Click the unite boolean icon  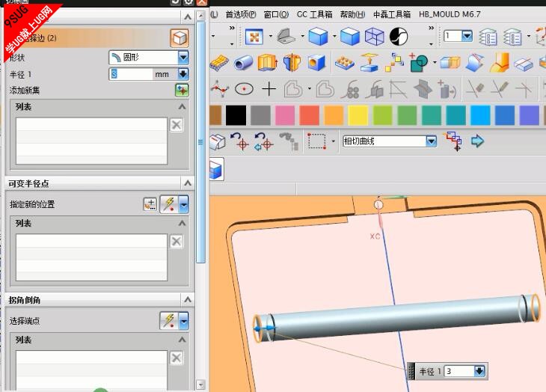point(419,63)
